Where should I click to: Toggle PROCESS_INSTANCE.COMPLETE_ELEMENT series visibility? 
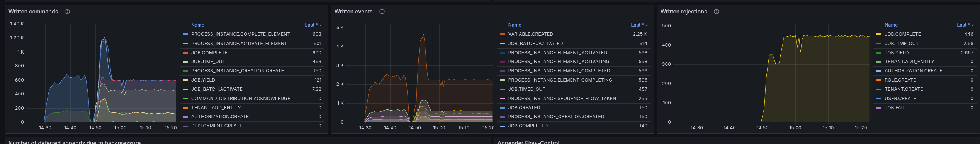pyautogui.click(x=241, y=34)
